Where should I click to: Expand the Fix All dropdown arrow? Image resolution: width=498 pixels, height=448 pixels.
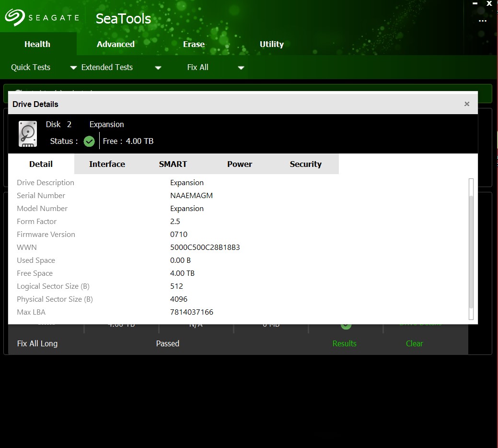(x=241, y=68)
